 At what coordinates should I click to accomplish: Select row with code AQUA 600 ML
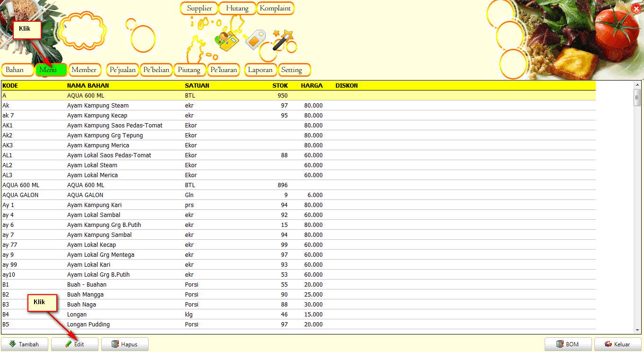[x=299, y=185]
